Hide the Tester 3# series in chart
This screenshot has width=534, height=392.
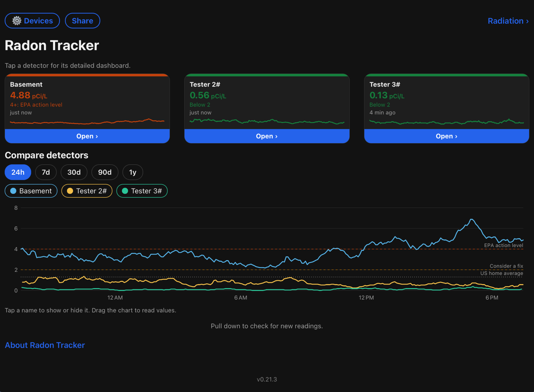coord(142,191)
